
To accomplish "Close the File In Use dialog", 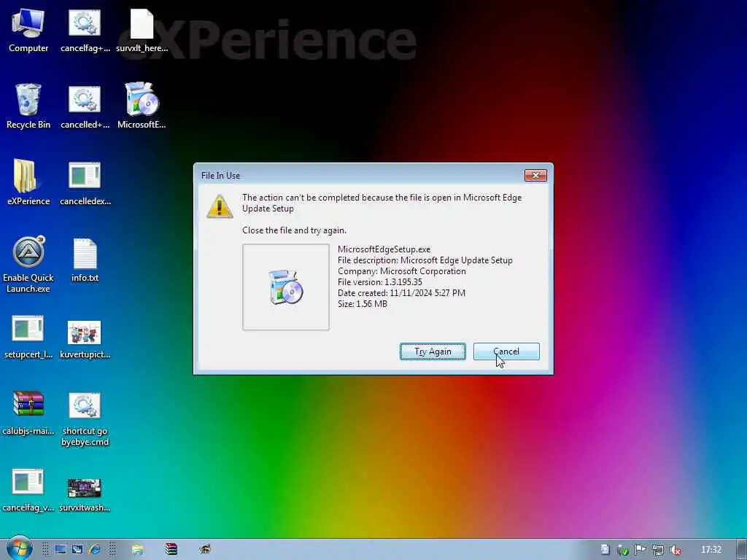I will (x=535, y=175).
